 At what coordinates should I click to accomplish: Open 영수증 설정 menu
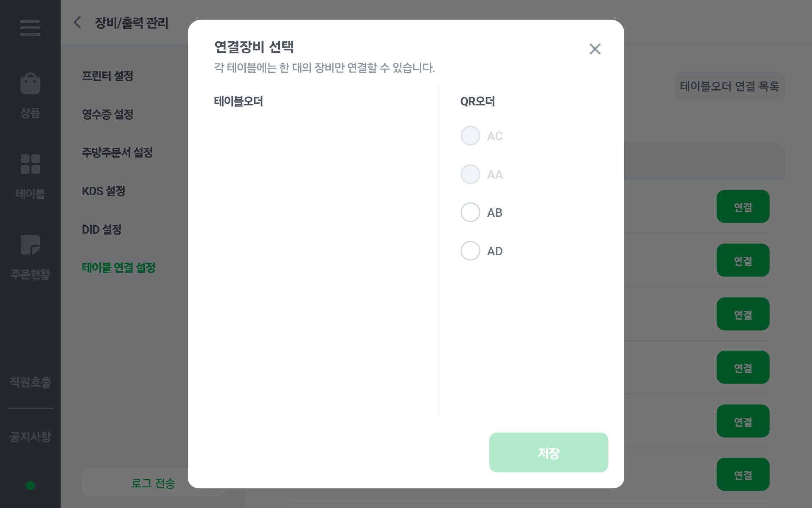pyautogui.click(x=107, y=114)
